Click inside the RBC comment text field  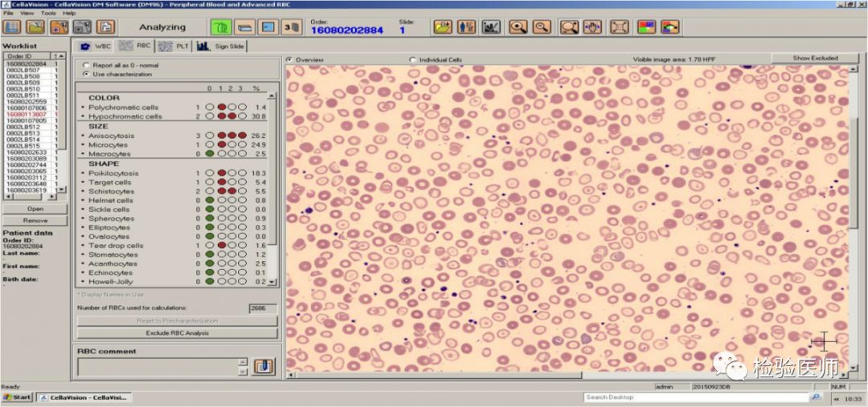point(157,367)
